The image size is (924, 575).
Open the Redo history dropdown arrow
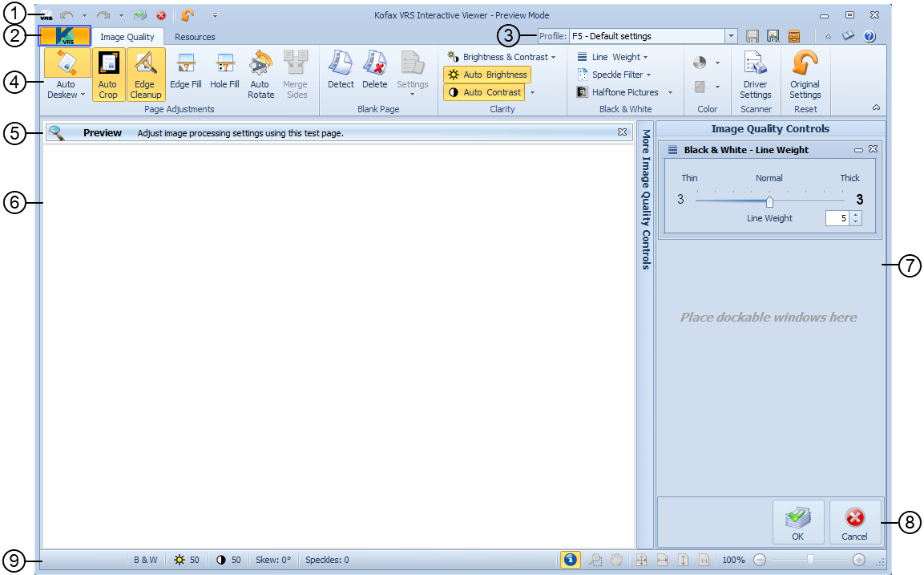pyautogui.click(x=121, y=16)
